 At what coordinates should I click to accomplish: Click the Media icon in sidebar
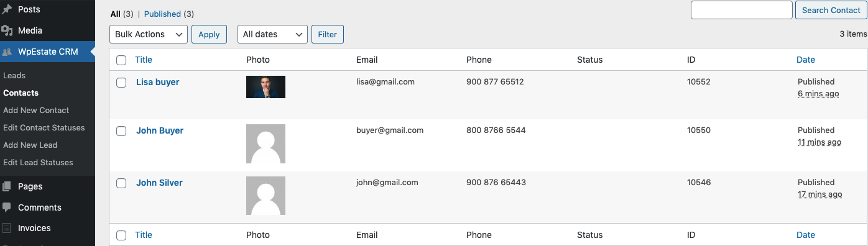[7, 30]
